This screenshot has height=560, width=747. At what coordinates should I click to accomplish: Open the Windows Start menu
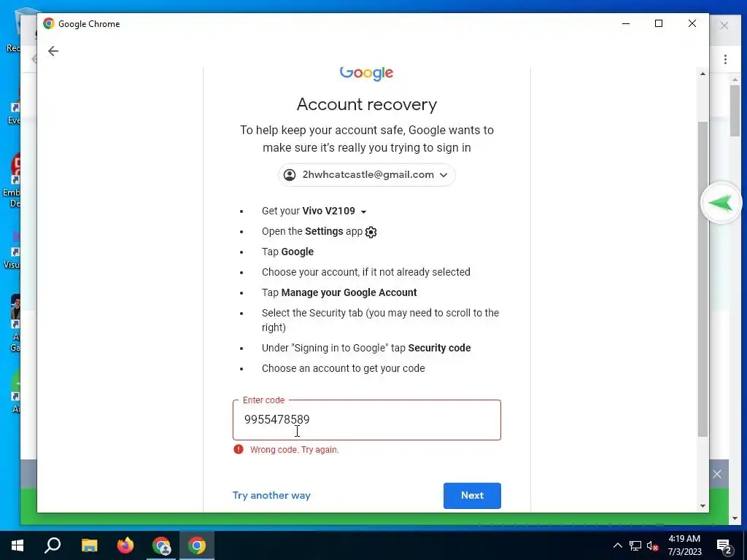coord(18,545)
